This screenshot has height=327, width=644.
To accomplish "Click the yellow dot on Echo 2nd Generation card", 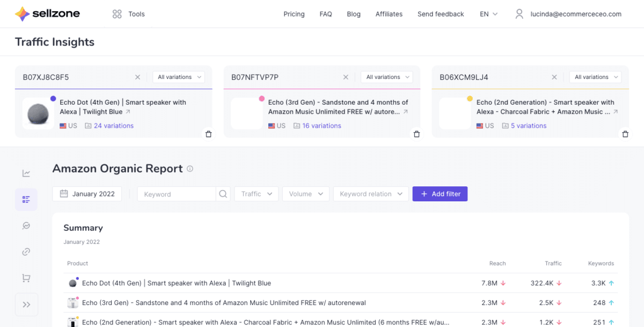I will pyautogui.click(x=470, y=98).
